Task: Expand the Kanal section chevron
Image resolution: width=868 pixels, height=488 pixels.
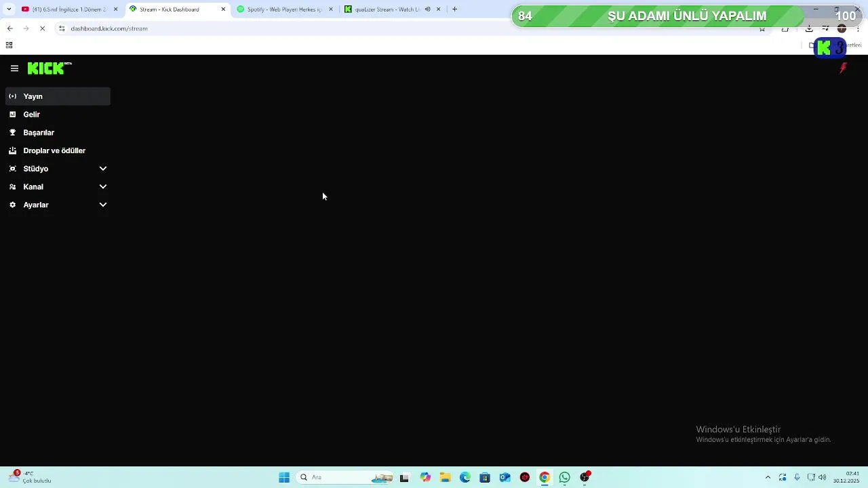Action: tap(103, 186)
